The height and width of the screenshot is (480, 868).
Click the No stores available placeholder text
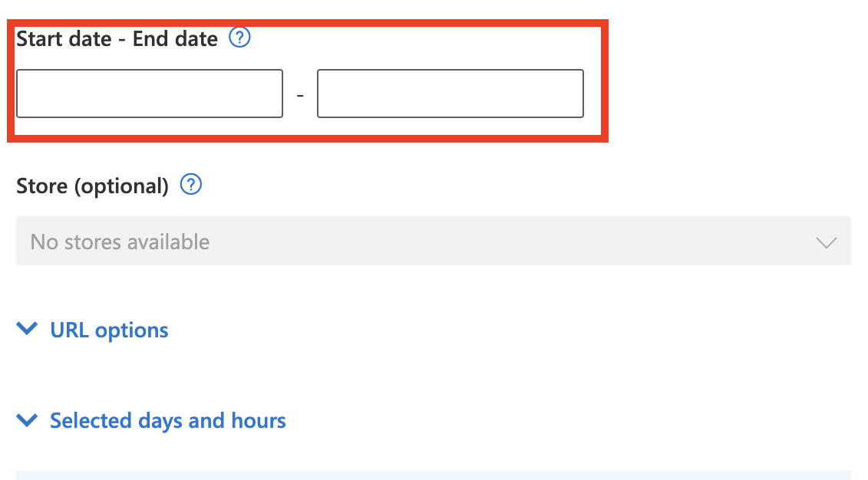(120, 242)
